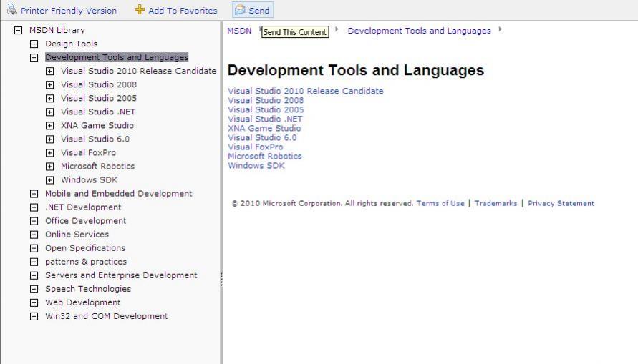Image resolution: width=638 pixels, height=364 pixels.
Task: Select Design Tools in the tree
Action: (71, 44)
